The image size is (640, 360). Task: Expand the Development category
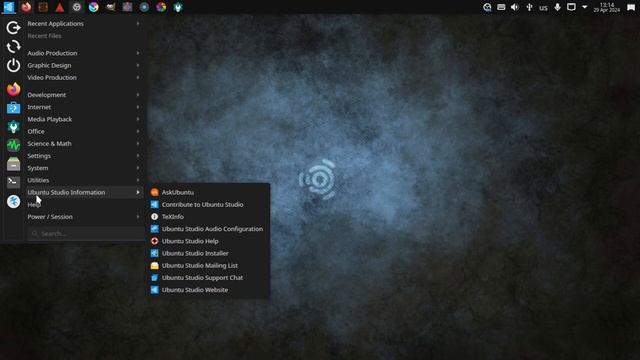[83, 95]
